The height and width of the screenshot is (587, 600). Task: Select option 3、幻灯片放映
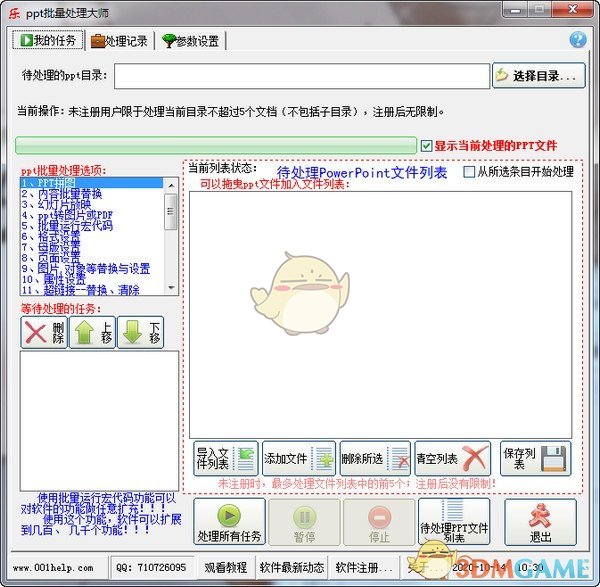[91, 204]
